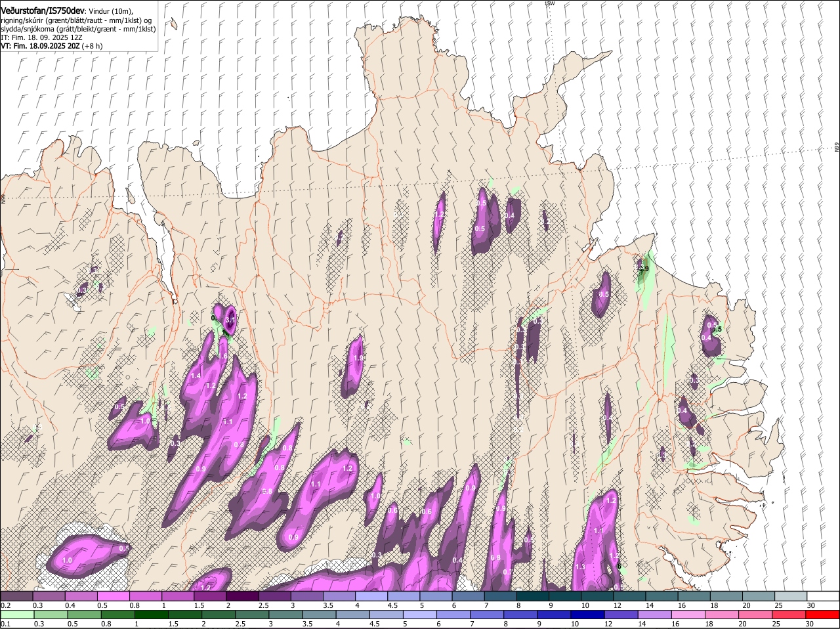Pick the crimson 25–30 swatch in lower legend
Image resolution: width=840 pixels, height=629 pixels.
pyautogui.click(x=790, y=615)
